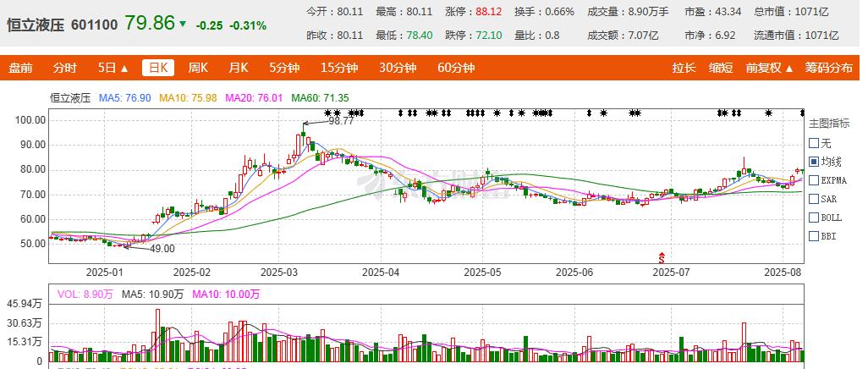Click the 2025-07 date axis label

coord(672,273)
